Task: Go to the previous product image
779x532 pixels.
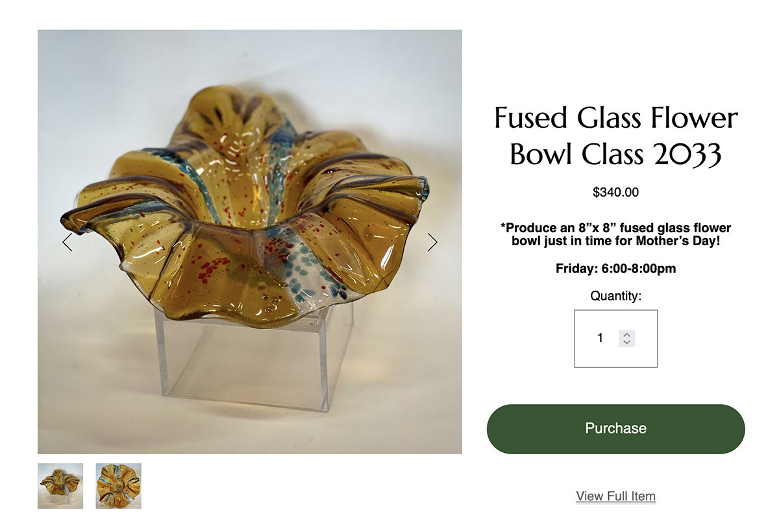Action: (x=67, y=242)
